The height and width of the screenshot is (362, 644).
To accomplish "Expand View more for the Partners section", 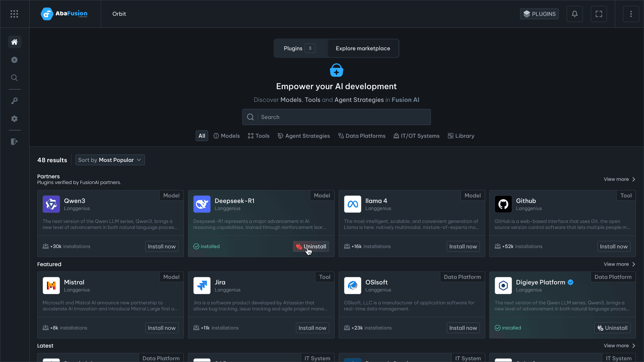I will pyautogui.click(x=619, y=179).
